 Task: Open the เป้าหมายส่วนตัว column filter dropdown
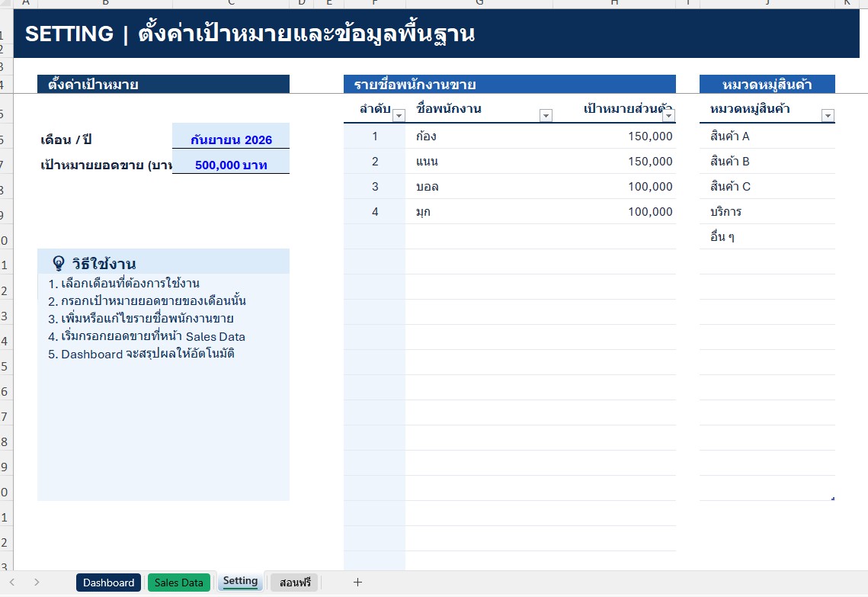tap(668, 115)
